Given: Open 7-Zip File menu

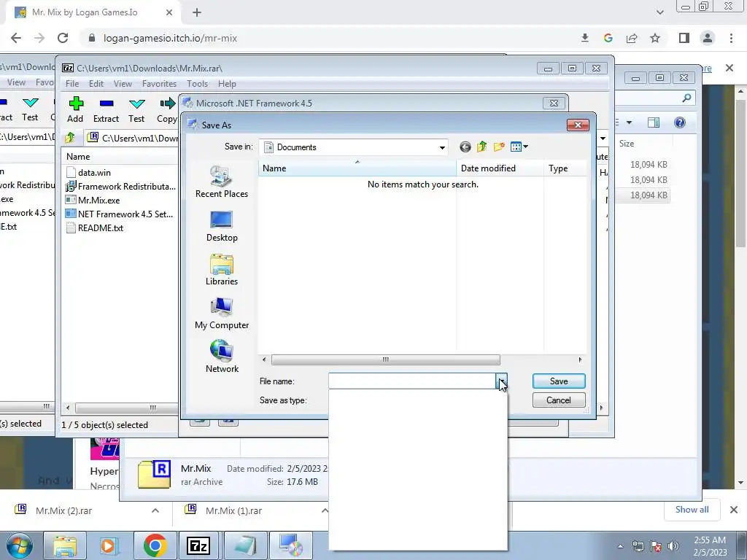Looking at the screenshot, I should tap(72, 84).
